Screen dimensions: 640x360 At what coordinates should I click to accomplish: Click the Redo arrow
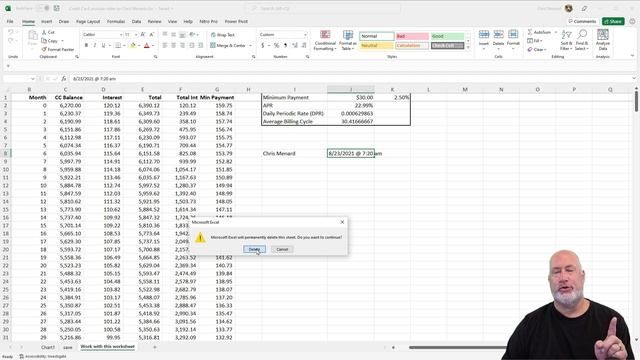[11, 41]
